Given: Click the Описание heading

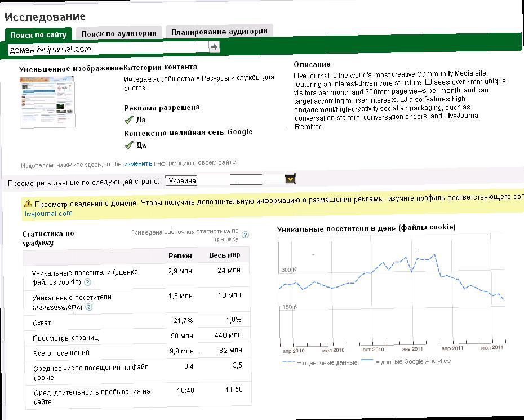Looking at the screenshot, I should [312, 64].
